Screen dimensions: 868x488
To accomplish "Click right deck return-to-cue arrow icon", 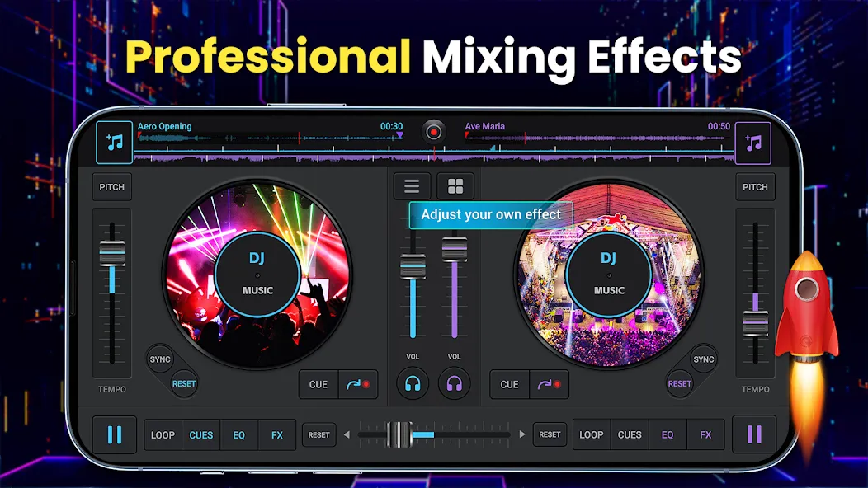I will [550, 384].
